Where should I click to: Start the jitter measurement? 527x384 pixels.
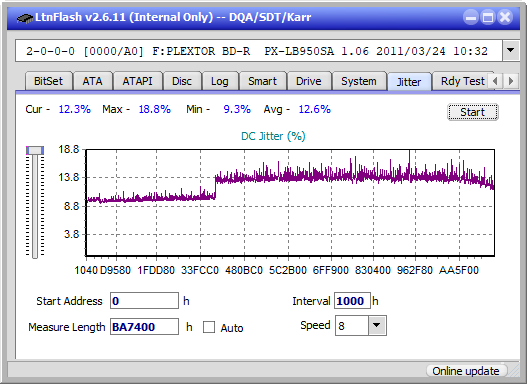click(473, 112)
